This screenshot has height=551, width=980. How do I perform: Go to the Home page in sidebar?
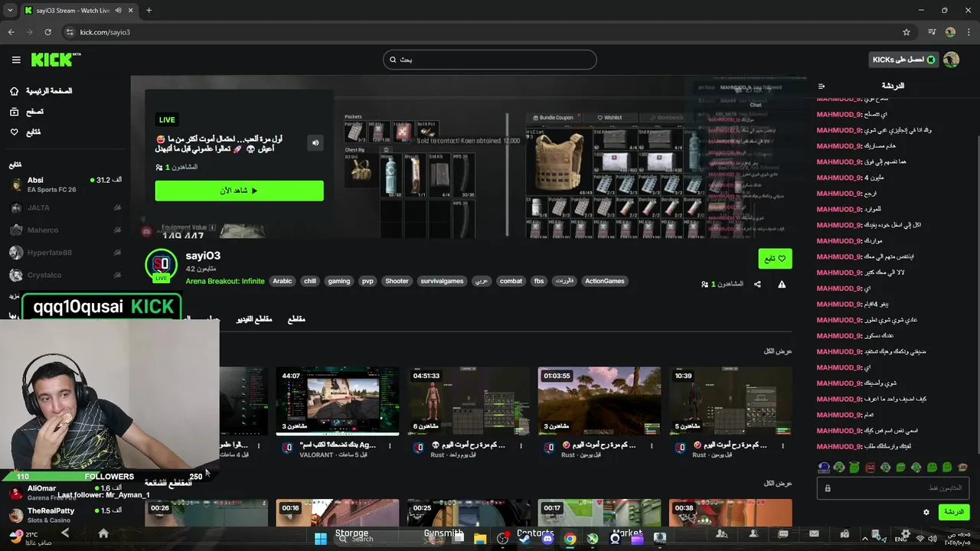[x=41, y=91]
